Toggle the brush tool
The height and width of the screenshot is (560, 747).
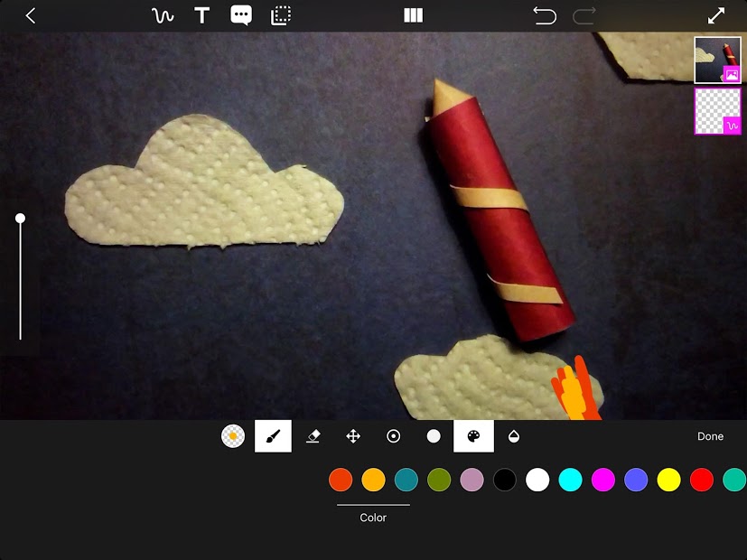tap(273, 436)
